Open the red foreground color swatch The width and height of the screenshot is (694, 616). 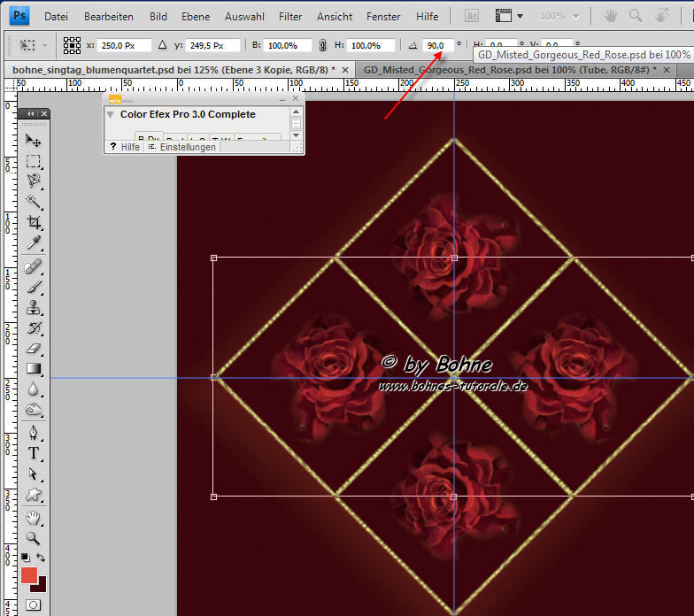click(29, 575)
